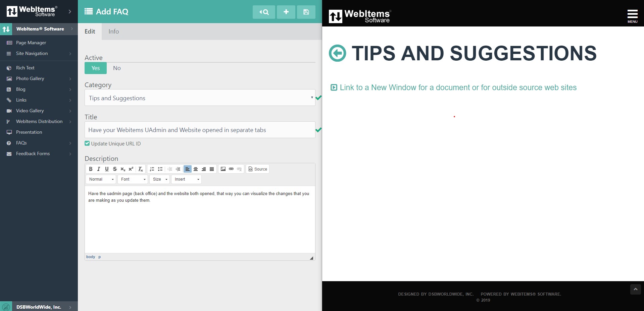
Task: Click inside the description text area
Action: click(200, 220)
